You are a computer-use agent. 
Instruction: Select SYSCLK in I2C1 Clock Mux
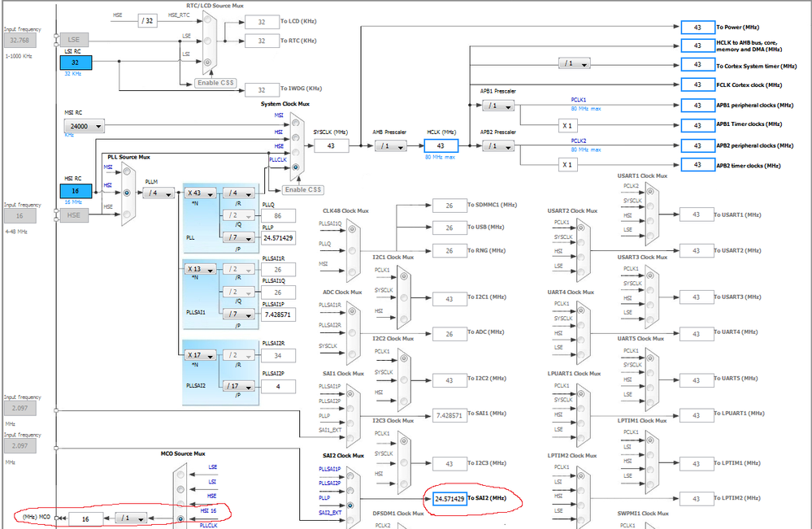[x=403, y=297]
